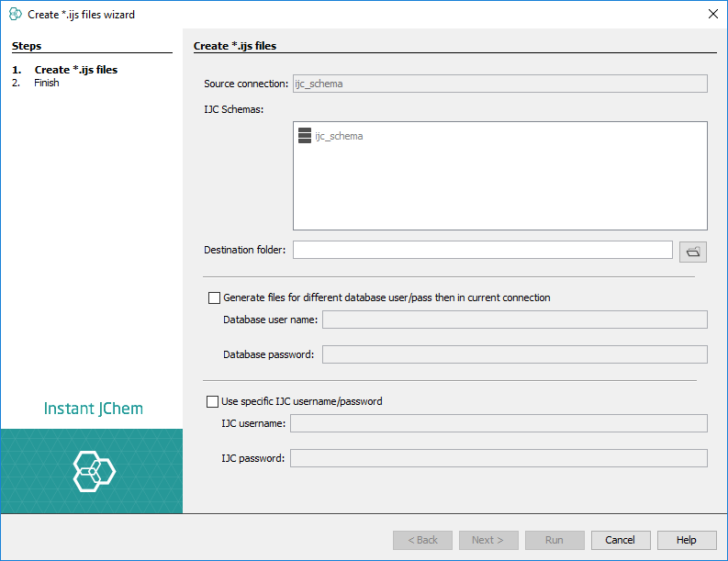728x561 pixels.
Task: Click the Source connection field
Action: 499,84
